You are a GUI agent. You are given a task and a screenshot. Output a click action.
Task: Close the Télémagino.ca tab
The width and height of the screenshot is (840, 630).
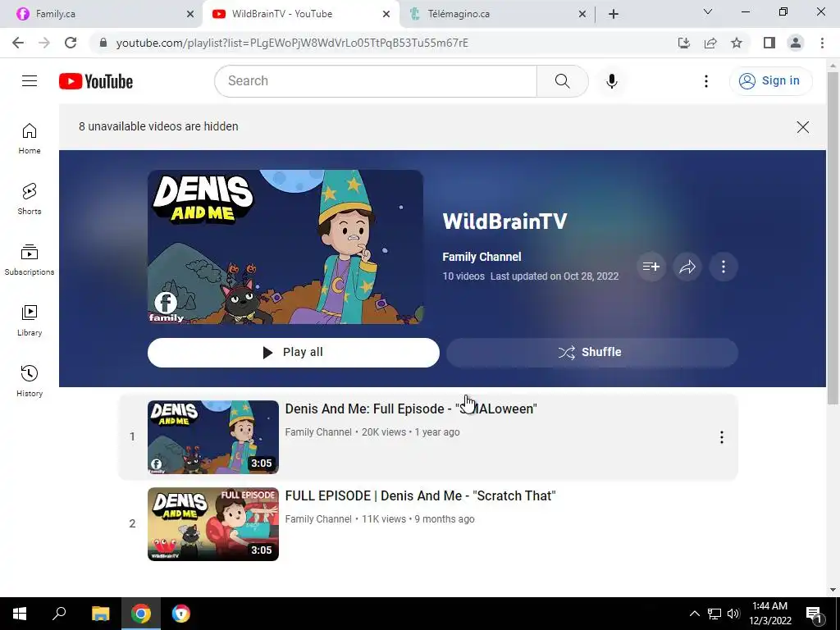click(582, 14)
